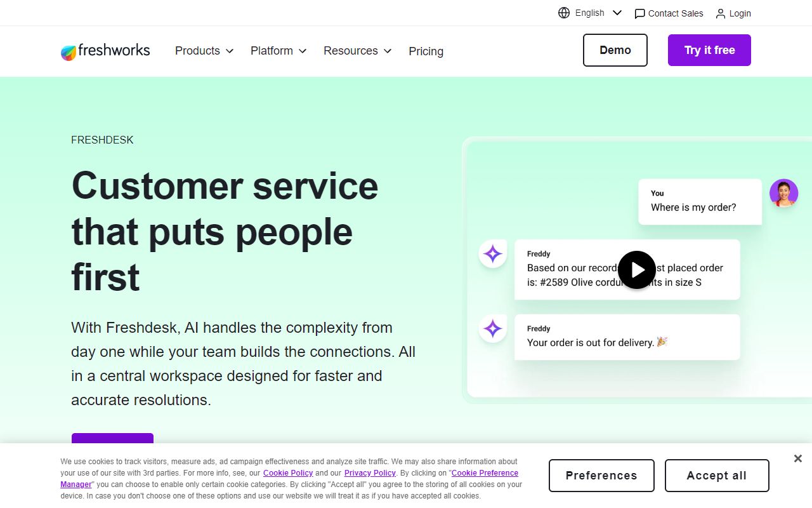Select Pricing in the navigation
The width and height of the screenshot is (812, 508).
426,51
